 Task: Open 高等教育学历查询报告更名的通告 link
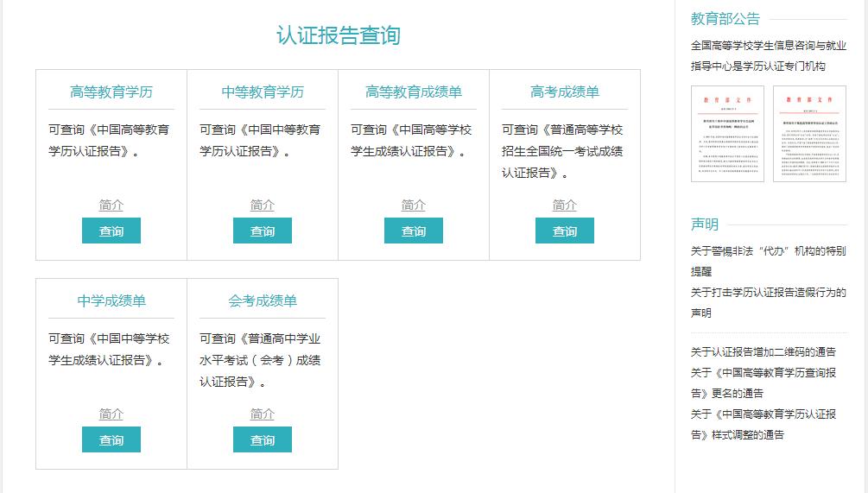click(763, 382)
